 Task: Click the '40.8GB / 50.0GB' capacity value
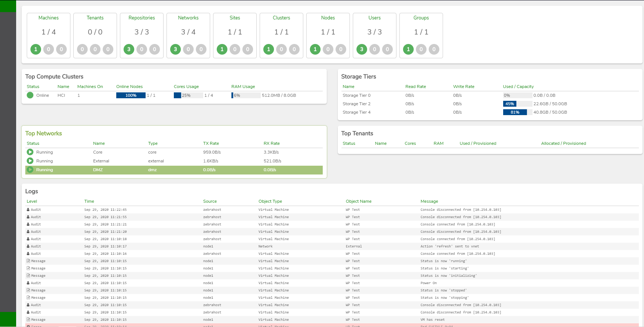[550, 112]
